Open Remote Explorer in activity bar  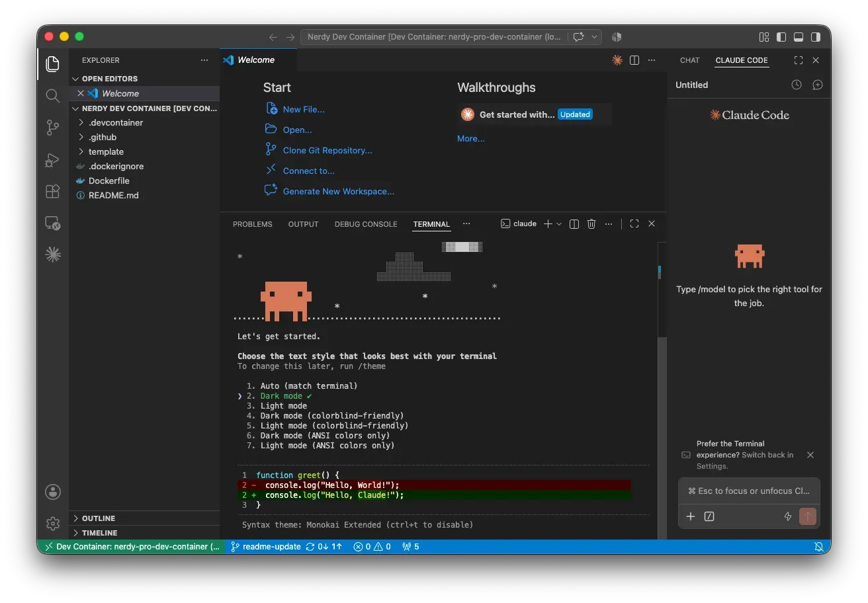click(x=53, y=223)
